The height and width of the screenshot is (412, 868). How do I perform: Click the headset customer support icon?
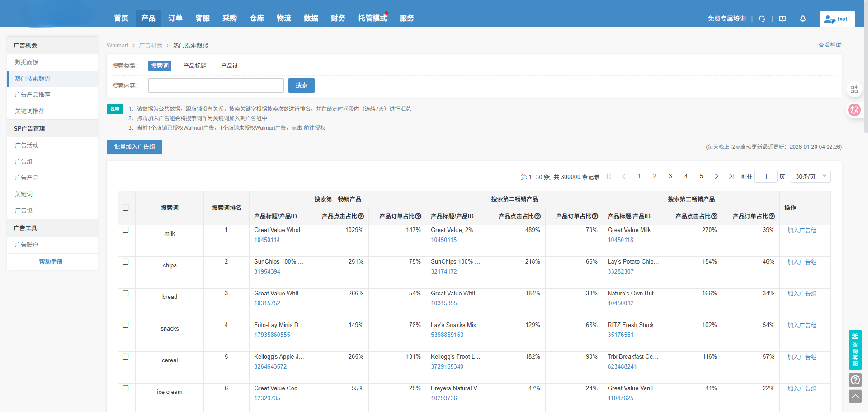tap(762, 19)
